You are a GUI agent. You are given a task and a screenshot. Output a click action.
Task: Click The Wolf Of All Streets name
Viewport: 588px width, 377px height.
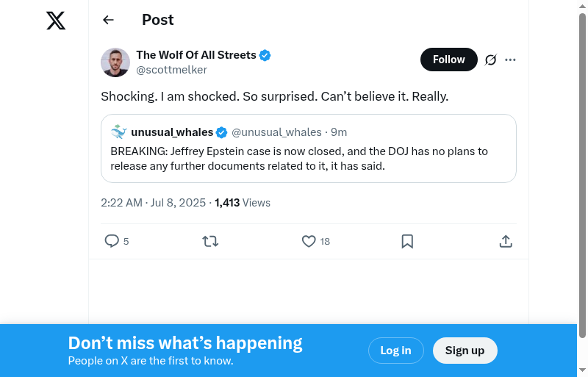(196, 55)
